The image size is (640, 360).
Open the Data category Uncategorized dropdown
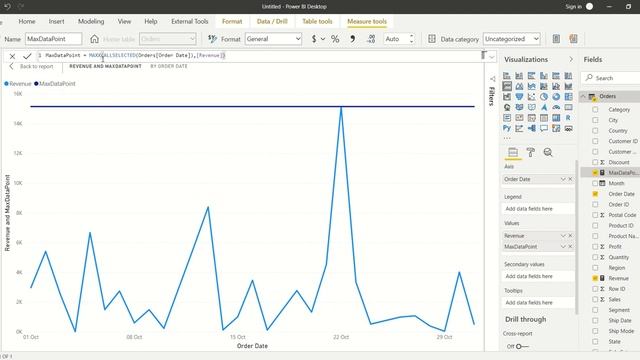point(512,39)
